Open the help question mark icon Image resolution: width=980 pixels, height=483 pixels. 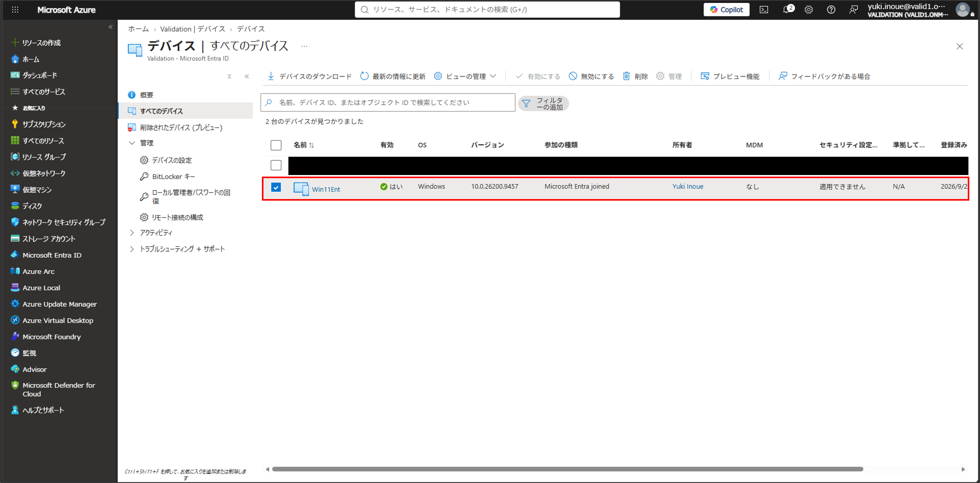pos(831,10)
